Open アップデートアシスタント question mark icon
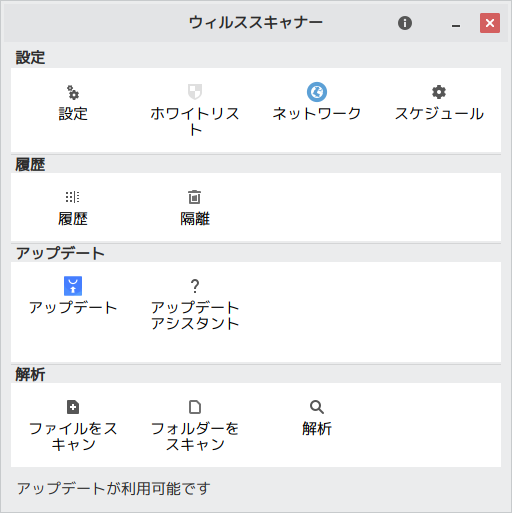Image resolution: width=512 pixels, height=513 pixels. point(195,286)
